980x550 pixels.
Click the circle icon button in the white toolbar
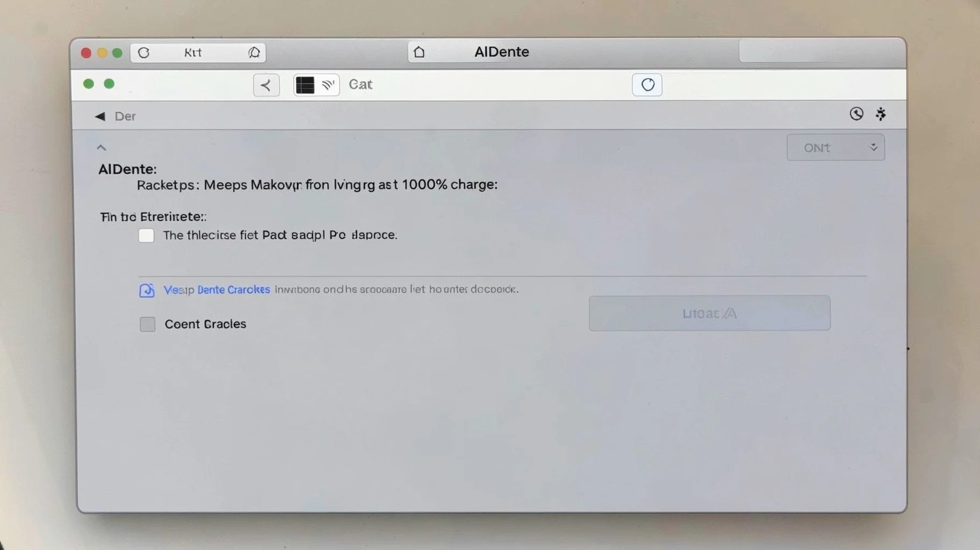click(x=647, y=85)
